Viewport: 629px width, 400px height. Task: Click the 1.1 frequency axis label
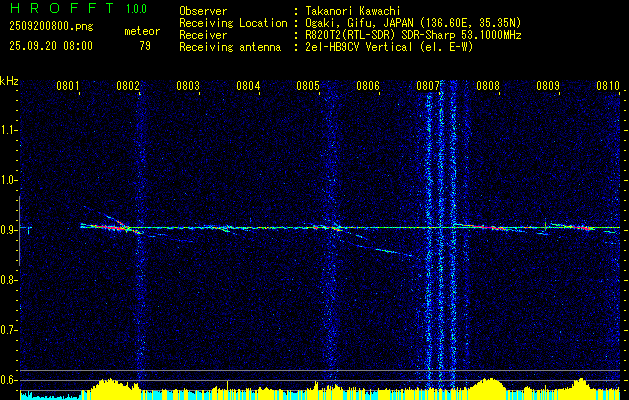(8, 131)
